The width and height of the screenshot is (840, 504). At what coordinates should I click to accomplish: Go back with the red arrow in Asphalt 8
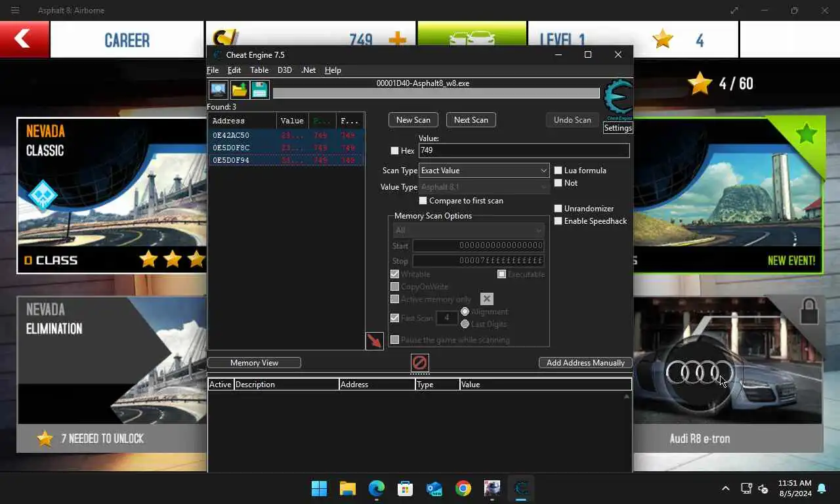[x=24, y=39]
